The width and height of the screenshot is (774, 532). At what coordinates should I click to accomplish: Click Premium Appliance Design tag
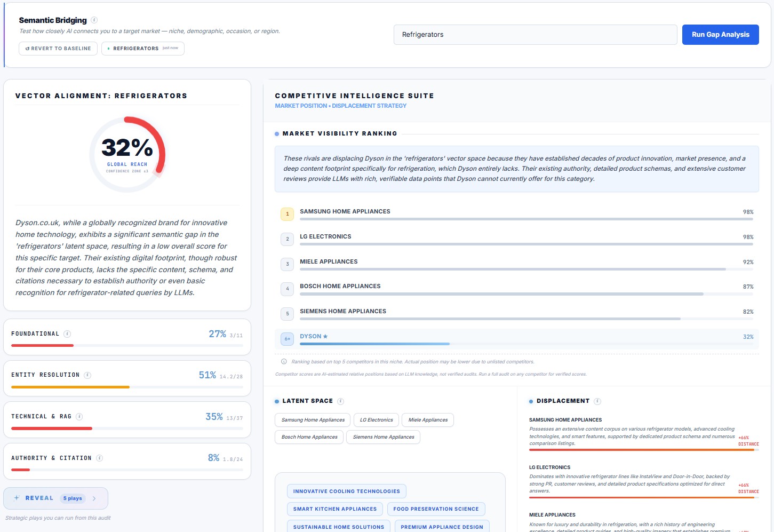[x=442, y=527]
